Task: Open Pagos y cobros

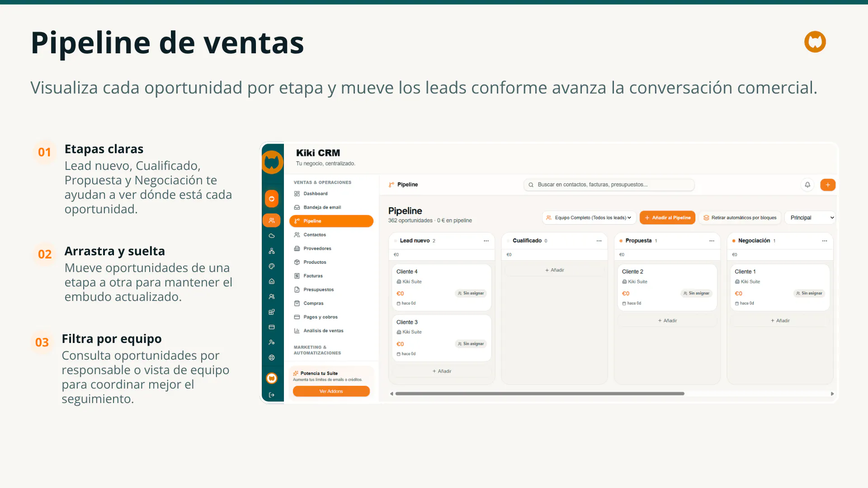Action: click(331, 317)
